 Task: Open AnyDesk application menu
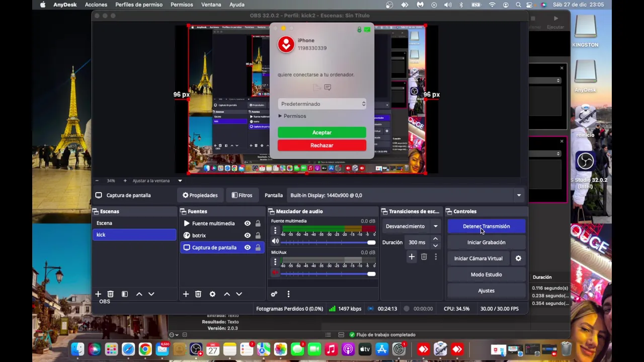65,5
